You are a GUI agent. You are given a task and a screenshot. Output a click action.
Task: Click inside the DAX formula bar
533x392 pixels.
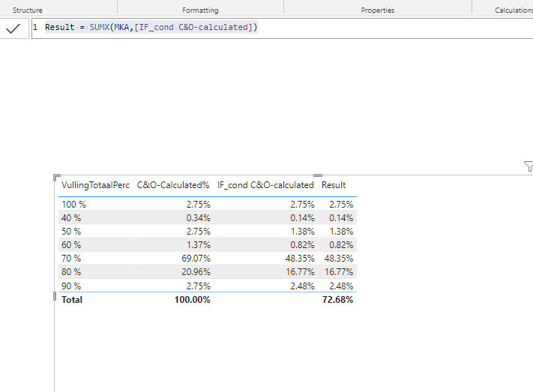(x=282, y=28)
